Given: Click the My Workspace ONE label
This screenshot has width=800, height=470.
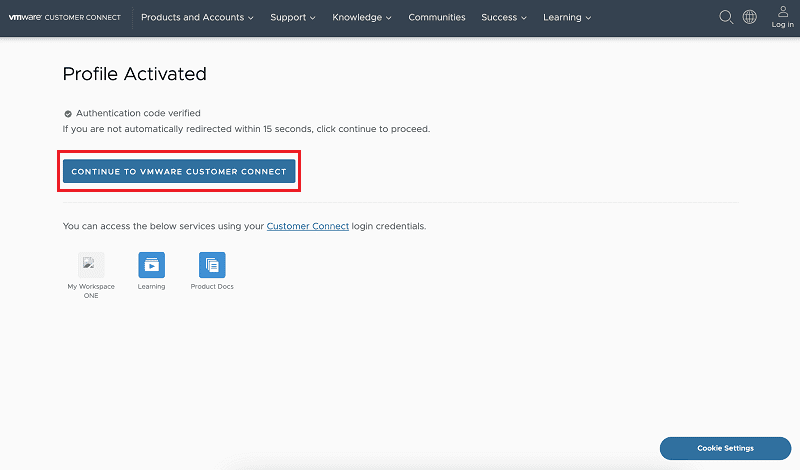Looking at the screenshot, I should 91,291.
